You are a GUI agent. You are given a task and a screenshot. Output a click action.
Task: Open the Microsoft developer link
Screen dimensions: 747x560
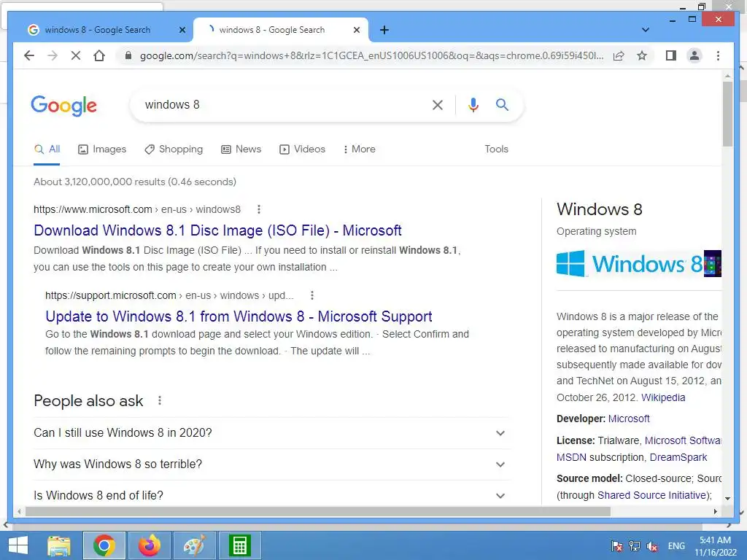tap(629, 419)
